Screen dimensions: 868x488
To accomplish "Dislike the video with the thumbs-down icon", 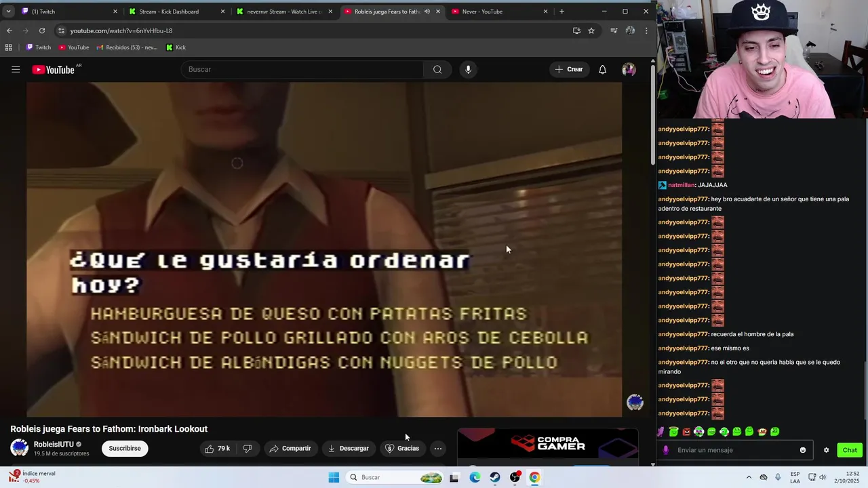I will pos(248,448).
